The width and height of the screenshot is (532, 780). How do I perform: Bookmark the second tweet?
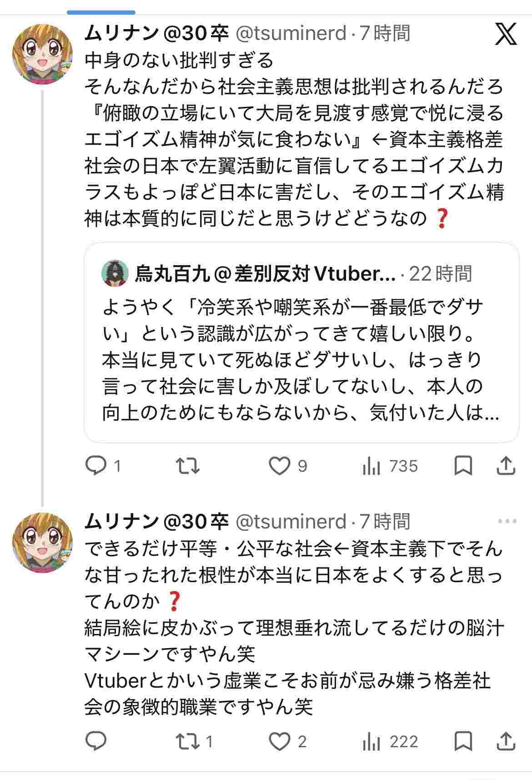[463, 742]
